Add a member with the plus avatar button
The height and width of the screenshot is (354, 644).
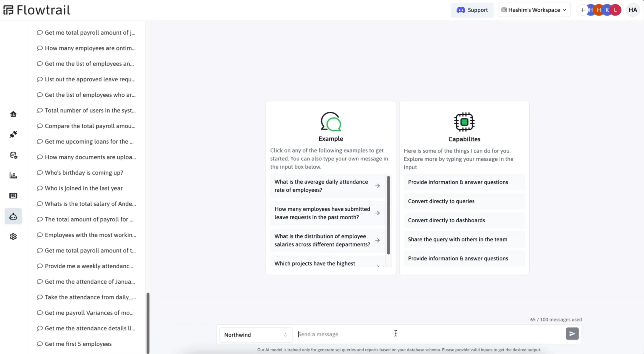582,10
